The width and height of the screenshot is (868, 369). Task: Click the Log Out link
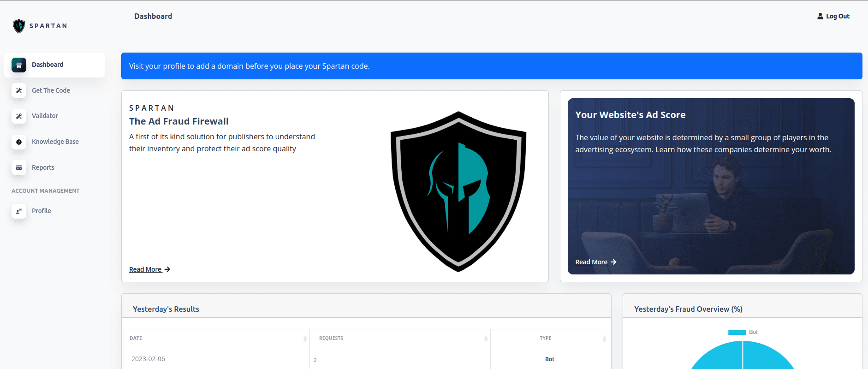pyautogui.click(x=837, y=16)
